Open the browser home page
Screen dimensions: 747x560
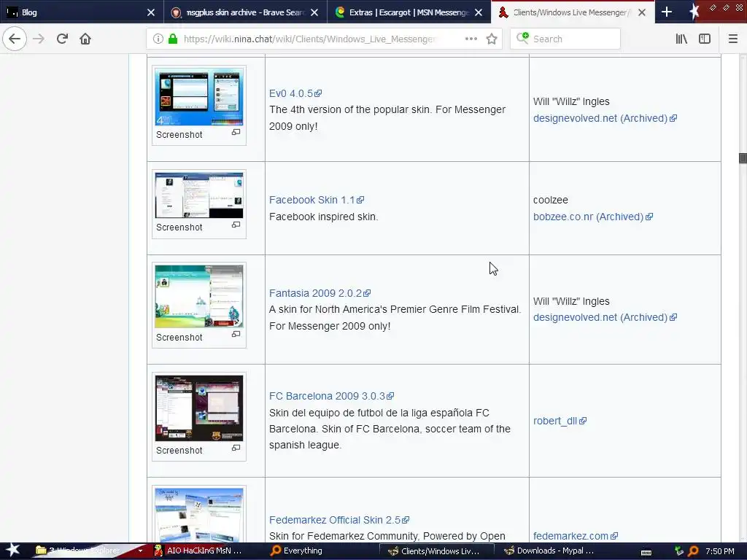85,39
